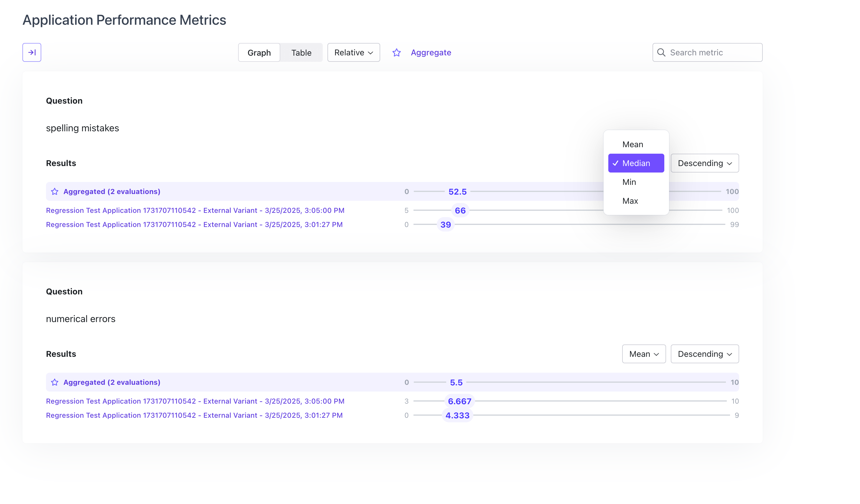The width and height of the screenshot is (860, 504).
Task: Choose Min from the aggregation menu
Action: 629,182
